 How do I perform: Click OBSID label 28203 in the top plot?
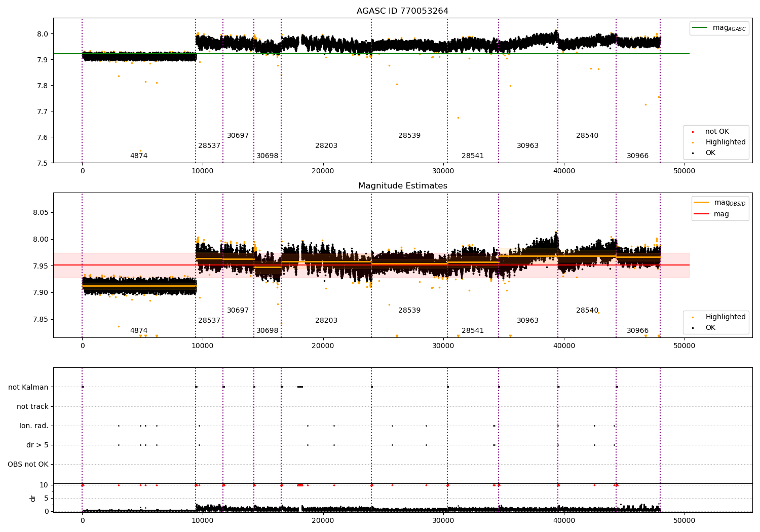pyautogui.click(x=326, y=146)
